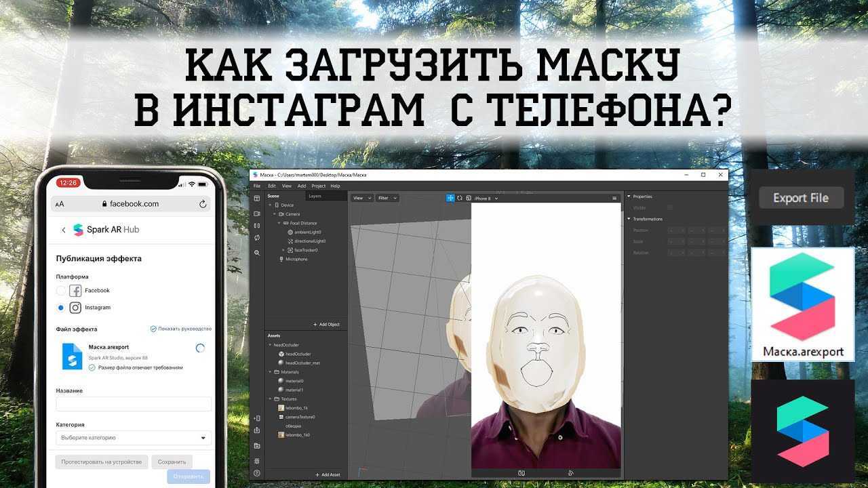The image size is (868, 488).
Task: Collapse the Properties section
Action: [629, 197]
